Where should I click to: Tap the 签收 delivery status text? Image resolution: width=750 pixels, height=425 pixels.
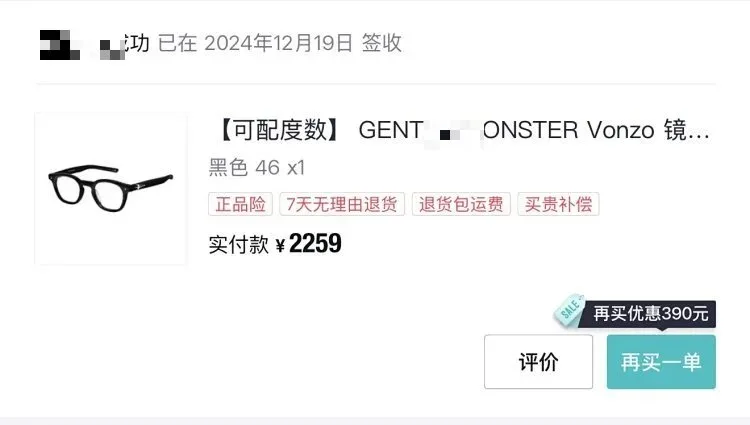[x=381, y=43]
